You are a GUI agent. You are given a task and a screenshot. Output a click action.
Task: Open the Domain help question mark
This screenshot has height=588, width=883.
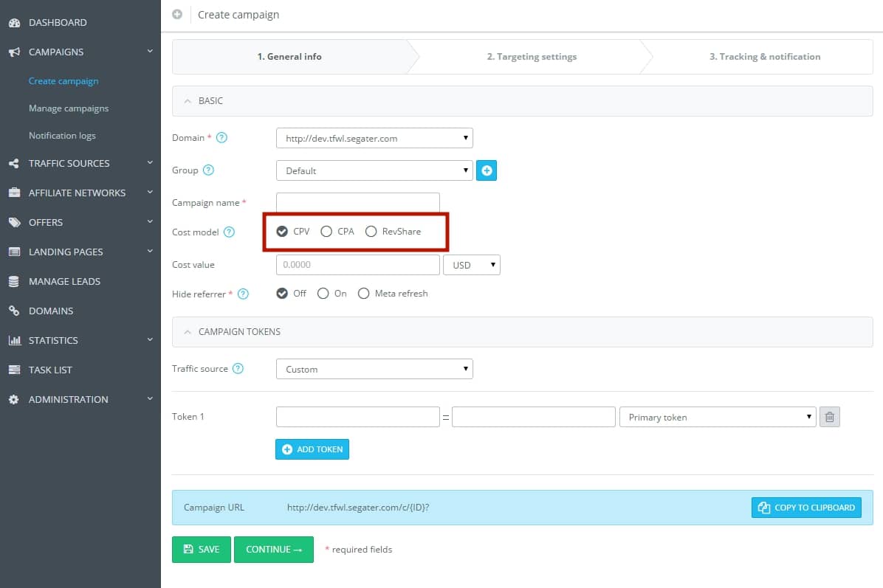pyautogui.click(x=222, y=137)
